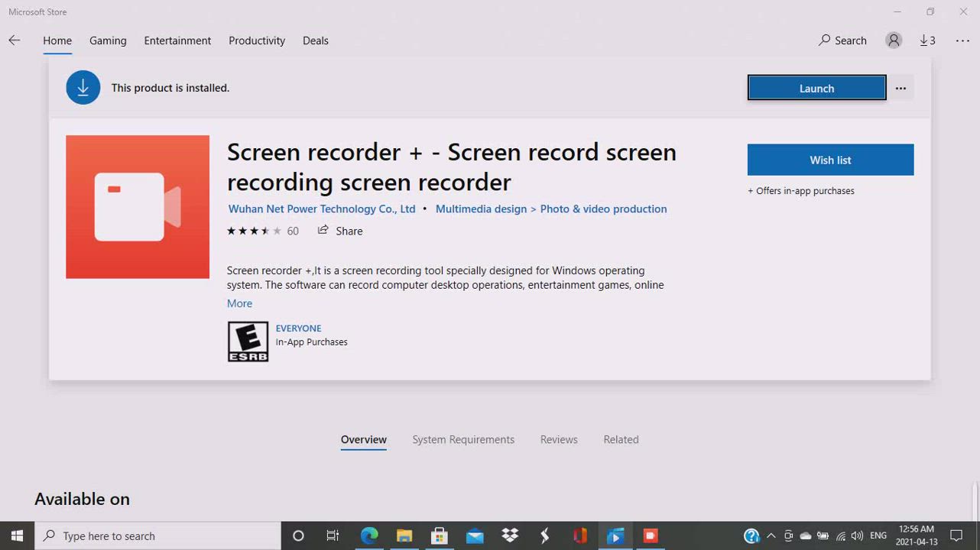Open the EVERYONE rating link
This screenshot has width=980, height=550.
pos(298,328)
